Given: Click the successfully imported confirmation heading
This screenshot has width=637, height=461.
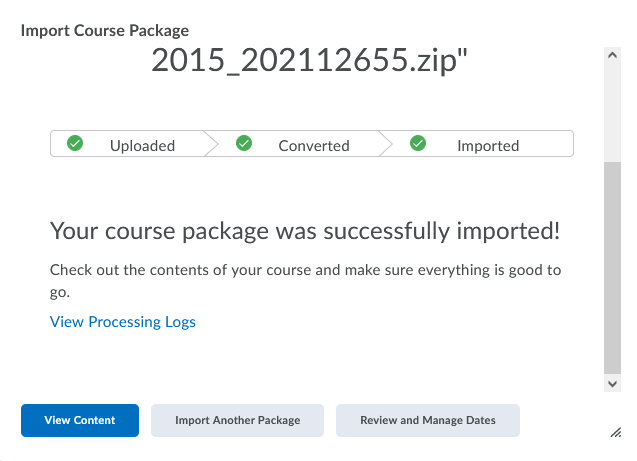Looking at the screenshot, I should [305, 232].
